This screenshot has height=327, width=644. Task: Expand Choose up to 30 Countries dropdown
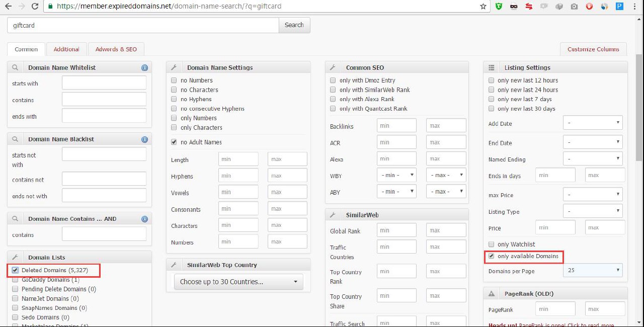coord(238,282)
